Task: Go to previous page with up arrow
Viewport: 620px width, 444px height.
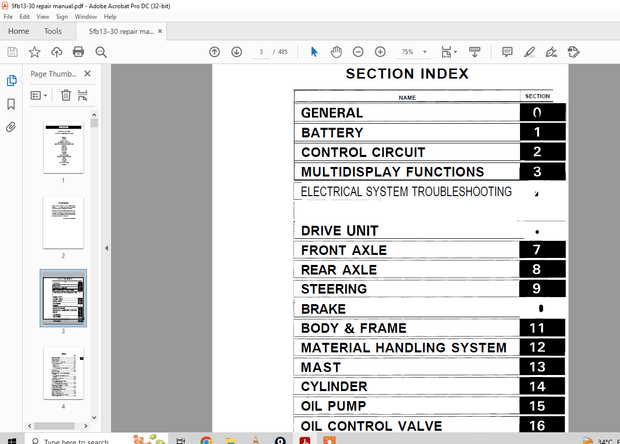Action: tap(214, 52)
